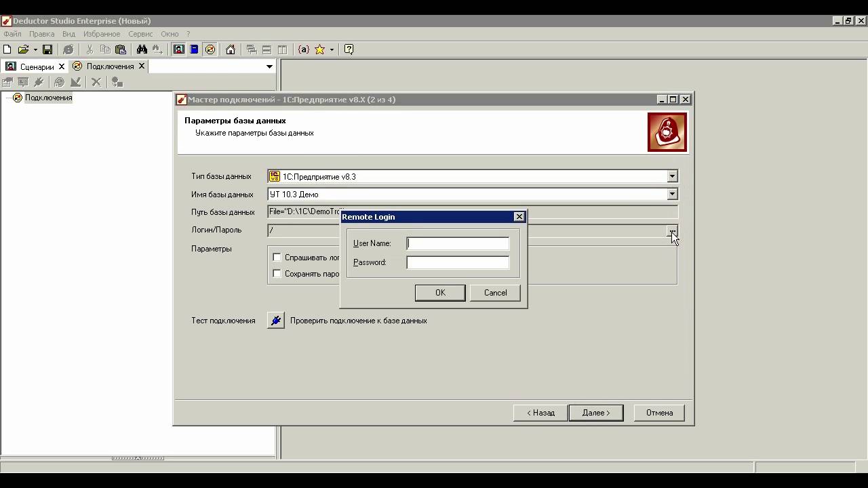Click the Favorites star icon

point(319,49)
